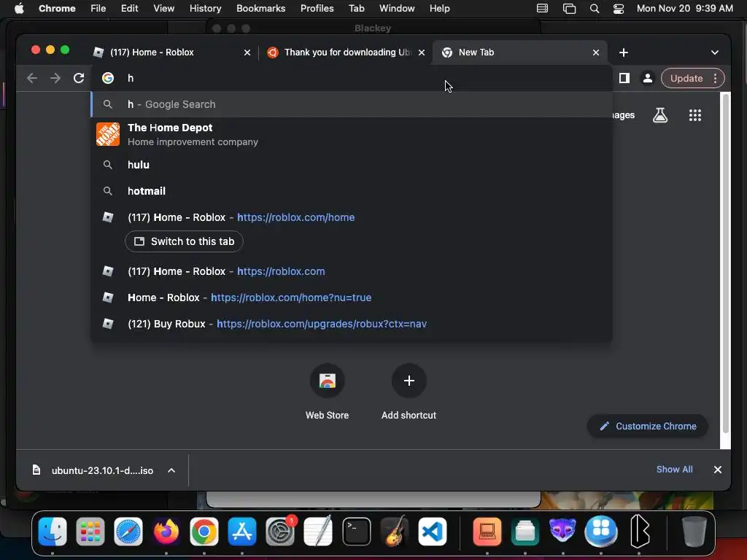Open the Chrome three-dot menu
Image resolution: width=747 pixels, height=560 pixels.
715,78
